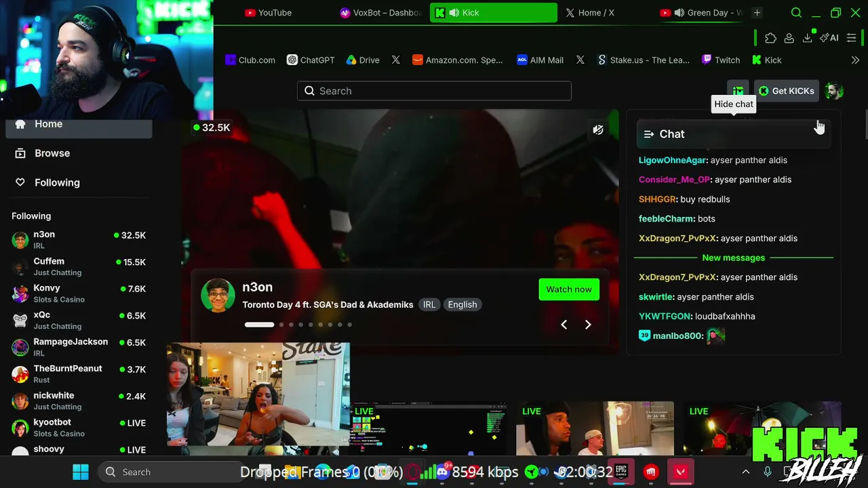868x488 pixels.
Task: Go to next featured stream
Action: (588, 325)
